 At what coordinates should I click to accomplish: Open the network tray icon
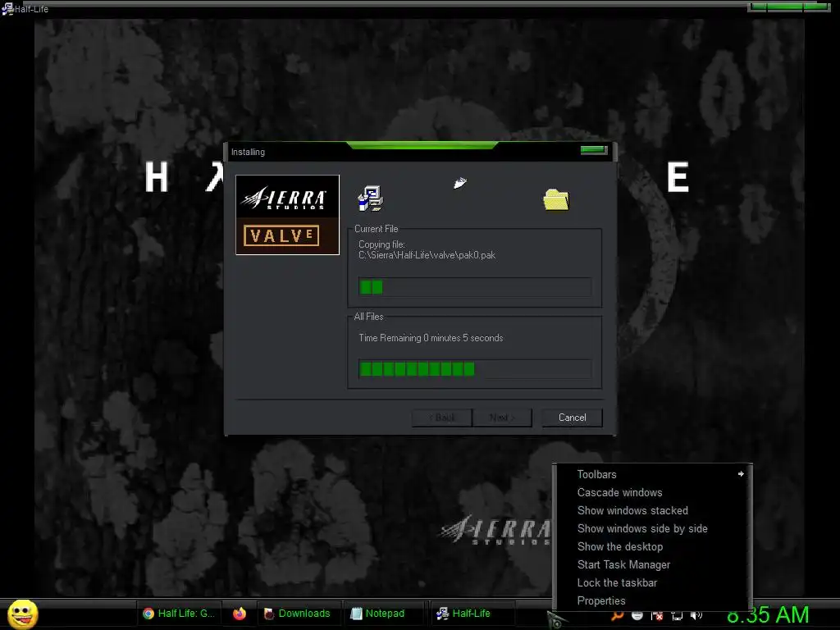[x=677, y=616]
